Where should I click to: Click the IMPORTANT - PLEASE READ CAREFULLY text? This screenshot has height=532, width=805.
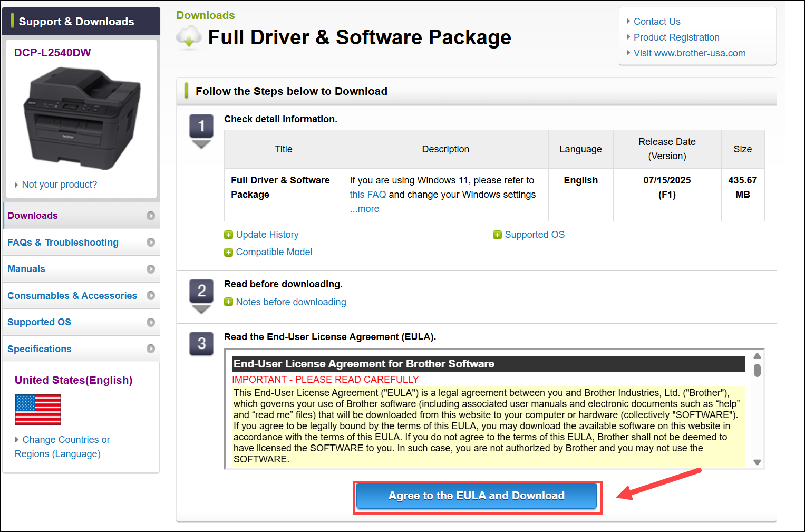coord(325,380)
